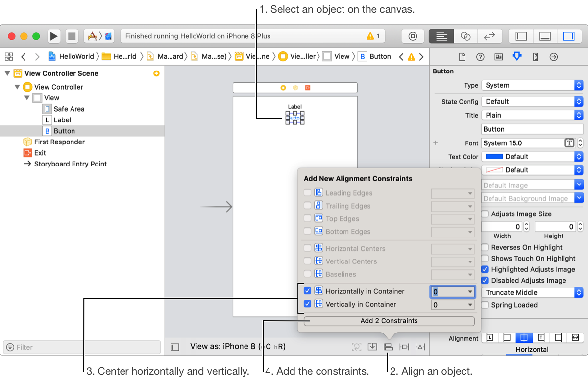This screenshot has height=380, width=588.
Task: Click the Align constraints button in canvas bar
Action: click(x=388, y=347)
